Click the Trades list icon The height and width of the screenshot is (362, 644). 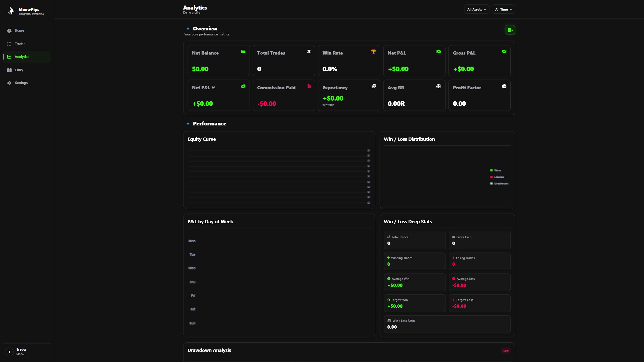9,44
